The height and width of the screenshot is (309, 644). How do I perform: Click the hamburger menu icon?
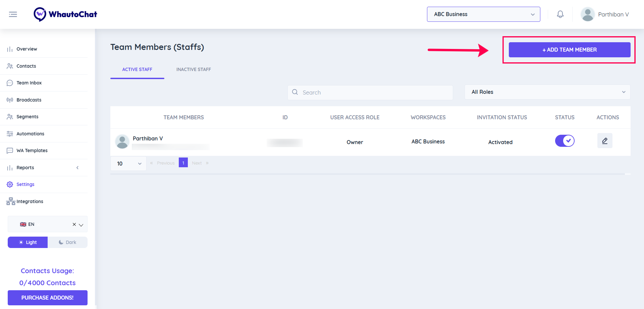click(13, 14)
